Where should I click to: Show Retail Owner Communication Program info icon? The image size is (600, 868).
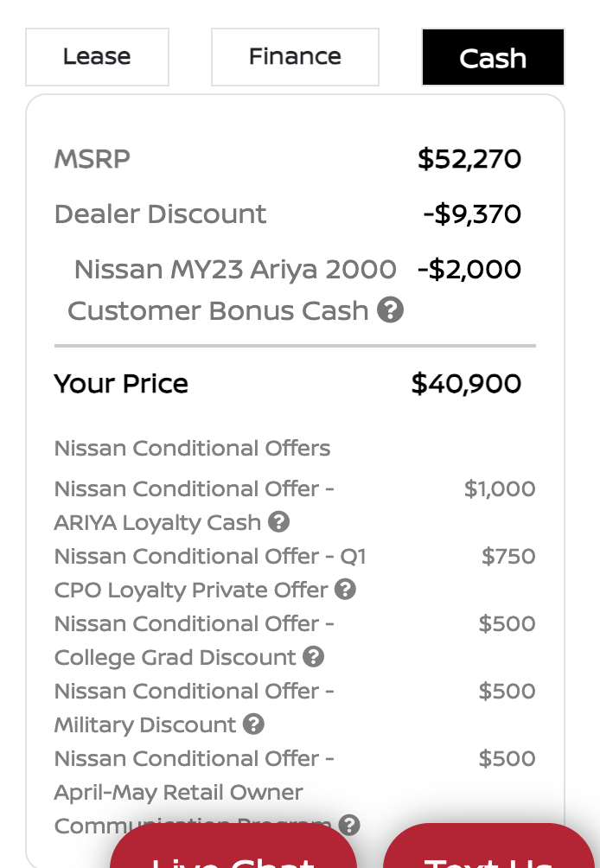[349, 825]
